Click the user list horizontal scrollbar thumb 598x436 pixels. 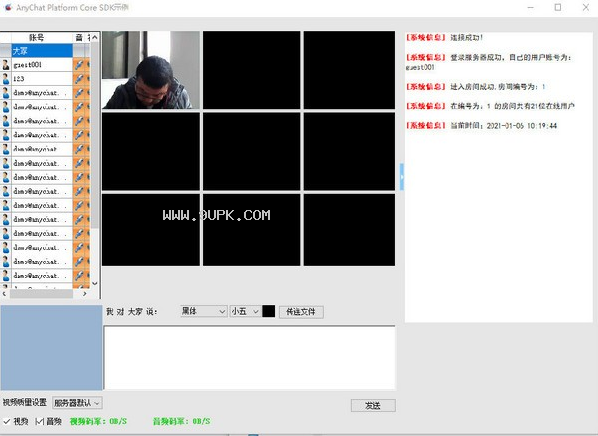[x=41, y=294]
